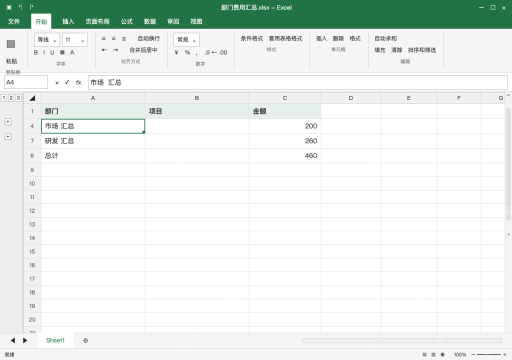Open the 数据 Data tab
512x360 pixels.
[x=150, y=22]
